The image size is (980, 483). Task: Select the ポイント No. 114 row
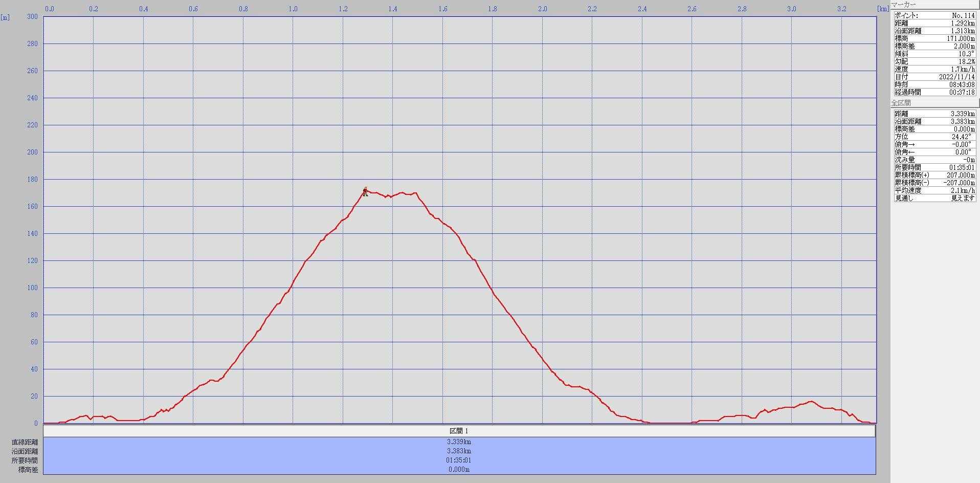(934, 15)
